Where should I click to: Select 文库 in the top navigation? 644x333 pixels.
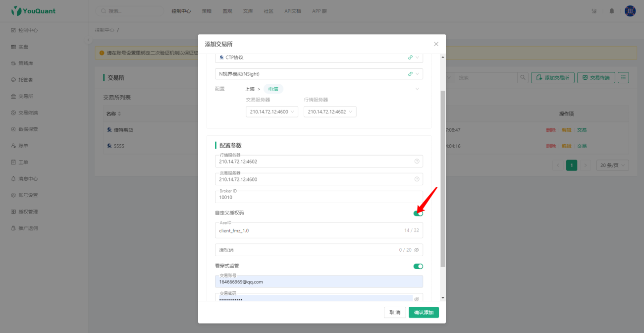pyautogui.click(x=248, y=11)
